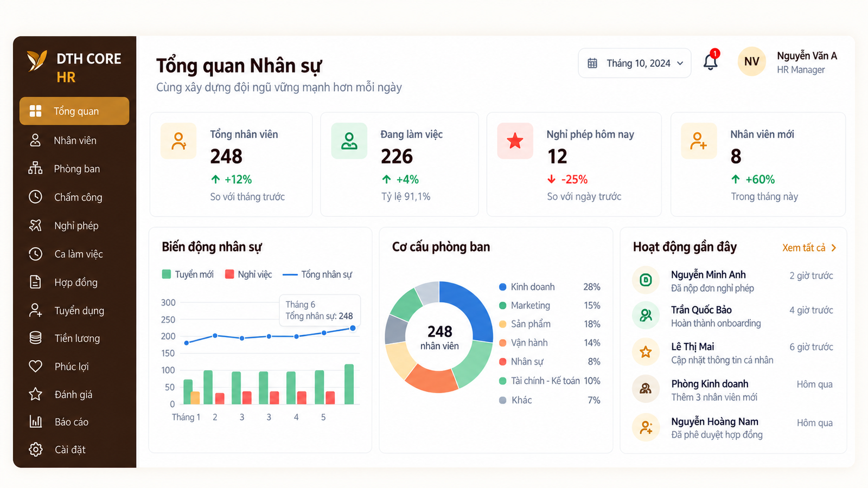Click the Tổng nhân viên card icon
The height and width of the screenshot is (488, 868).
[x=178, y=141]
